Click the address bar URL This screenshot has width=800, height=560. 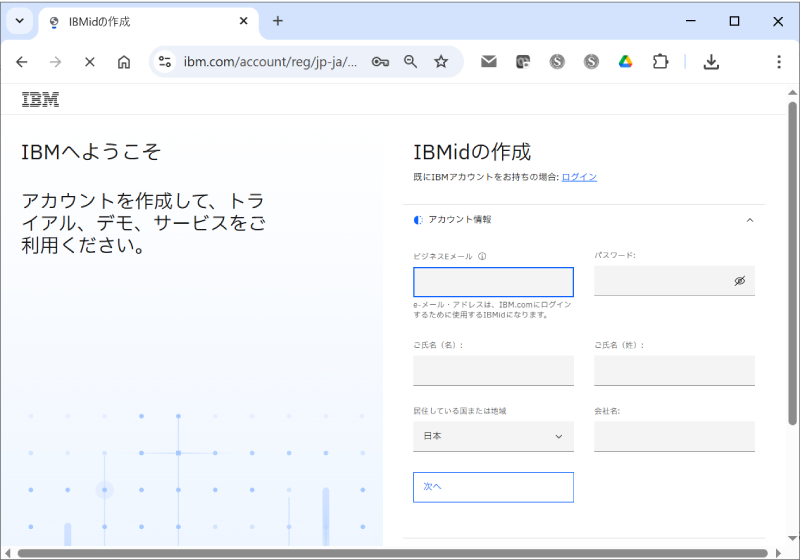pyautogui.click(x=270, y=62)
